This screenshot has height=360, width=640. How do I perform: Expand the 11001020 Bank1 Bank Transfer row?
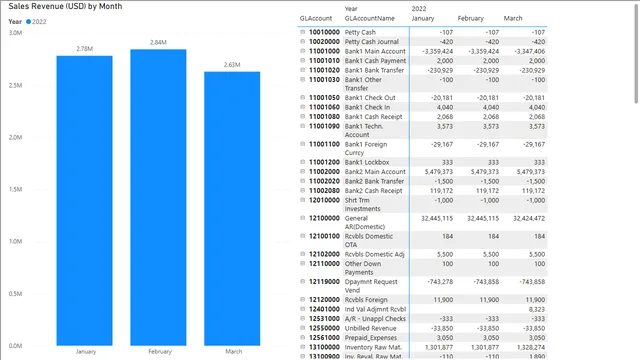tap(302, 70)
